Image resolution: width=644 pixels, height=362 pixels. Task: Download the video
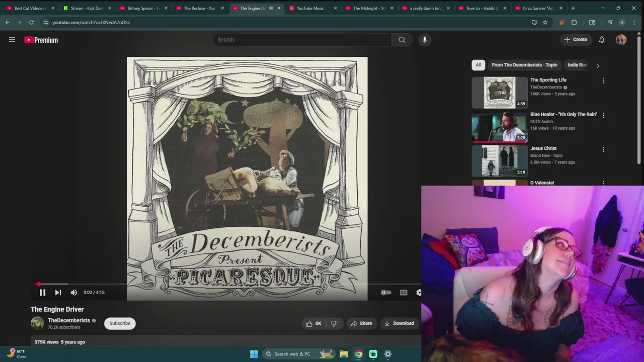399,323
